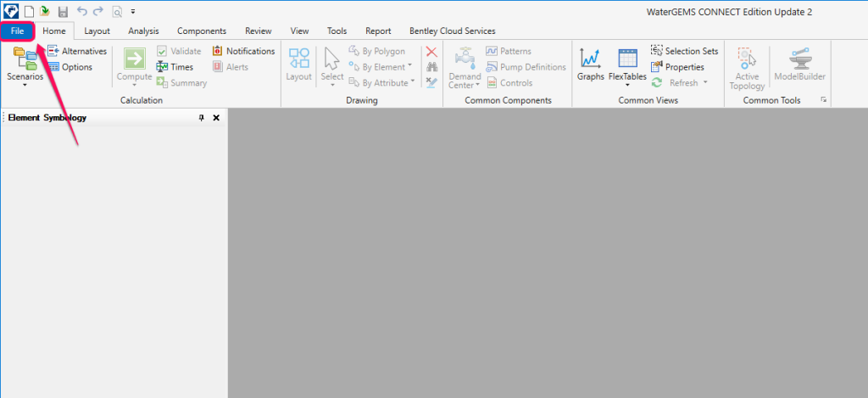The image size is (868, 398).
Task: Click the Select cursor tool icon
Action: pos(332,59)
